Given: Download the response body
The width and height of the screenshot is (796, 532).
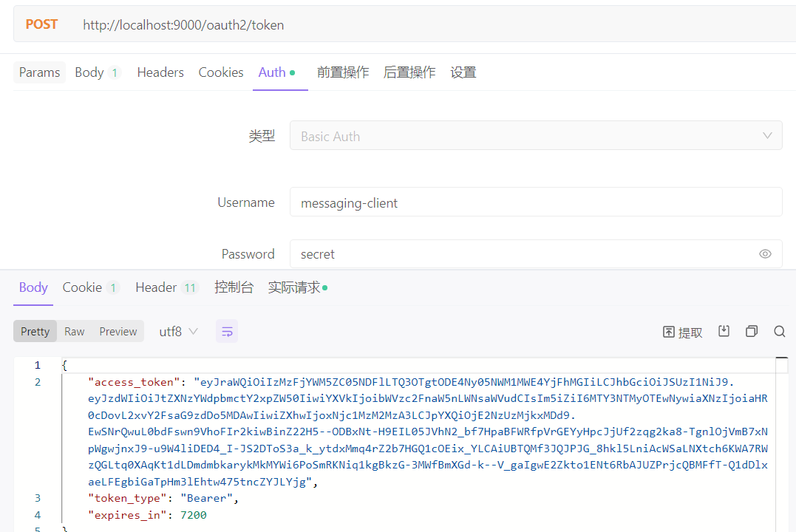Looking at the screenshot, I should [x=724, y=331].
